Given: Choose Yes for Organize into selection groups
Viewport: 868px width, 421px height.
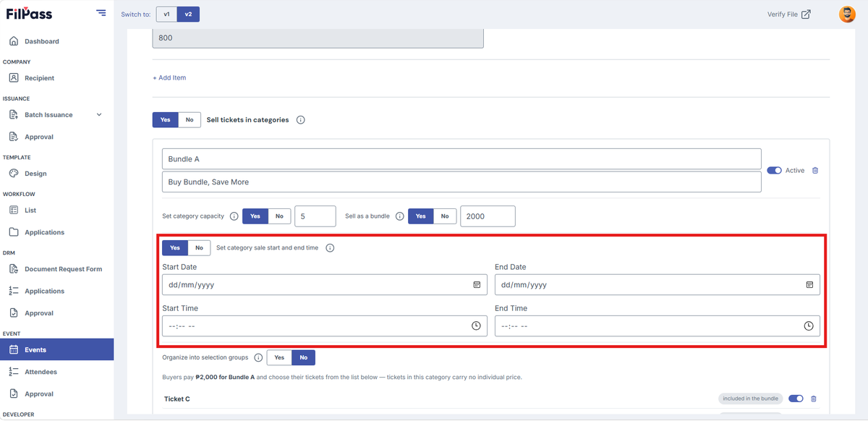Looking at the screenshot, I should click(279, 358).
